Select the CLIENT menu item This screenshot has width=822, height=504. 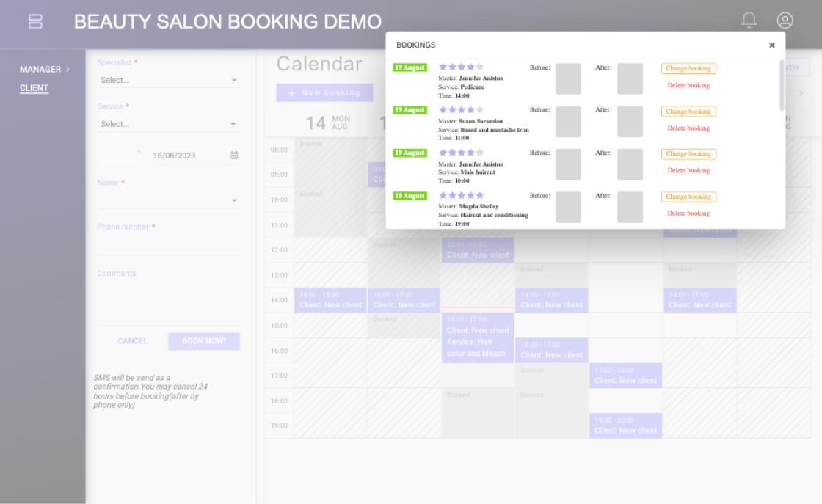click(x=34, y=88)
